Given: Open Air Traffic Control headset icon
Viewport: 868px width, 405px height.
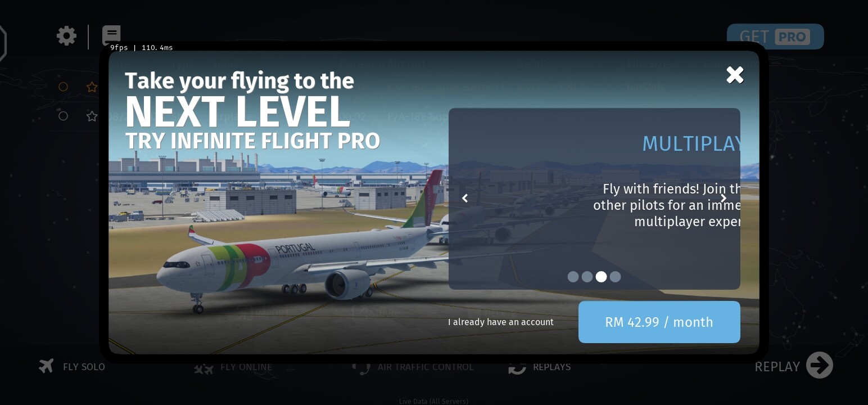Looking at the screenshot, I should [361, 367].
